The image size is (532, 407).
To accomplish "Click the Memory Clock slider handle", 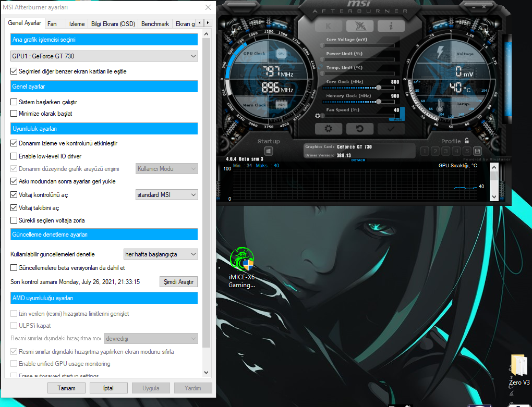I will tap(378, 101).
